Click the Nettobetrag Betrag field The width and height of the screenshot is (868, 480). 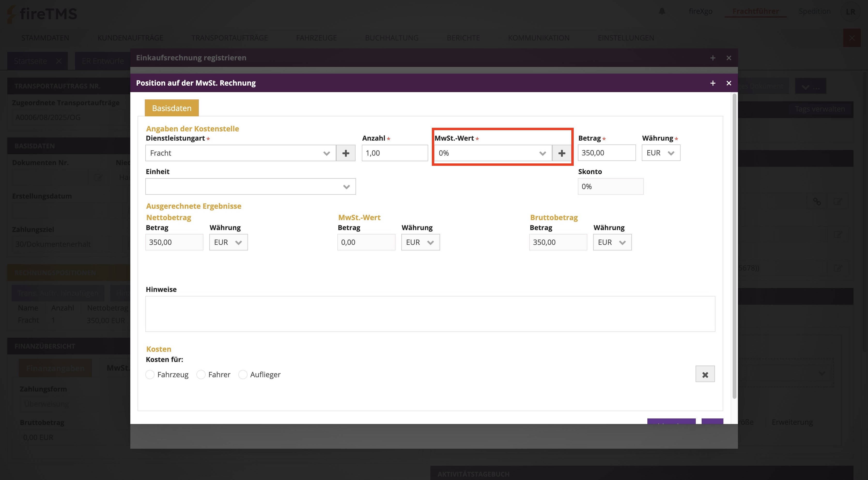pos(174,242)
